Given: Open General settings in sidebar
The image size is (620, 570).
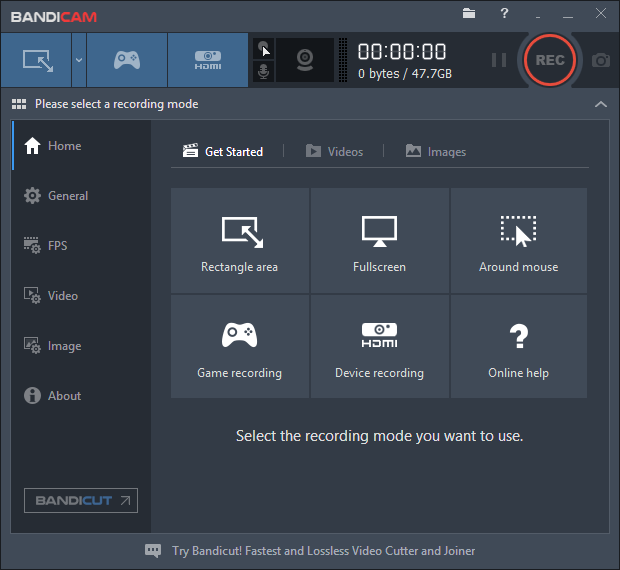Looking at the screenshot, I should 81,196.
